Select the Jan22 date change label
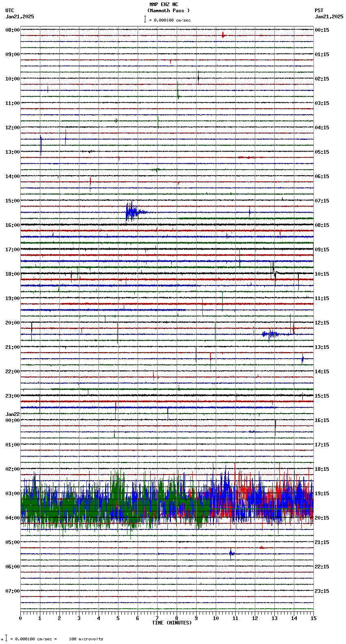Image resolution: width=346 pixels, height=644 pixels. click(x=13, y=414)
